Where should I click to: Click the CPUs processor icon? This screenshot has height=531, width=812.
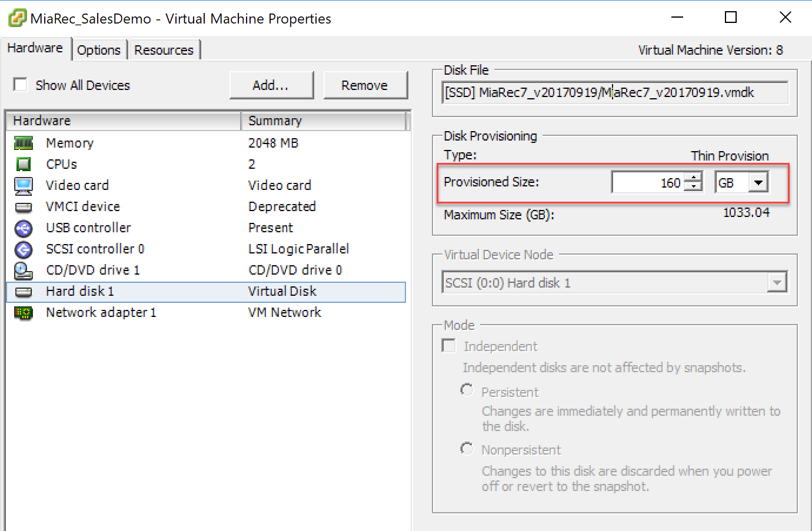pos(24,164)
